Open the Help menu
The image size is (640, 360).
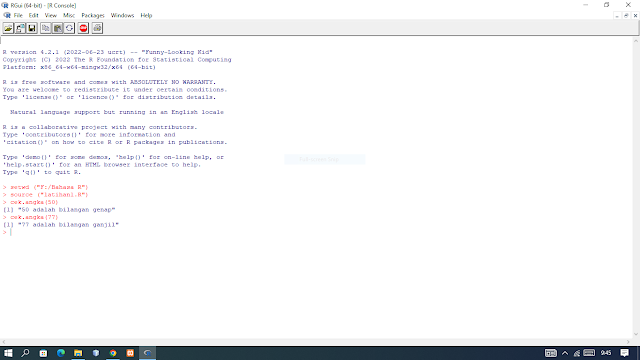point(146,16)
